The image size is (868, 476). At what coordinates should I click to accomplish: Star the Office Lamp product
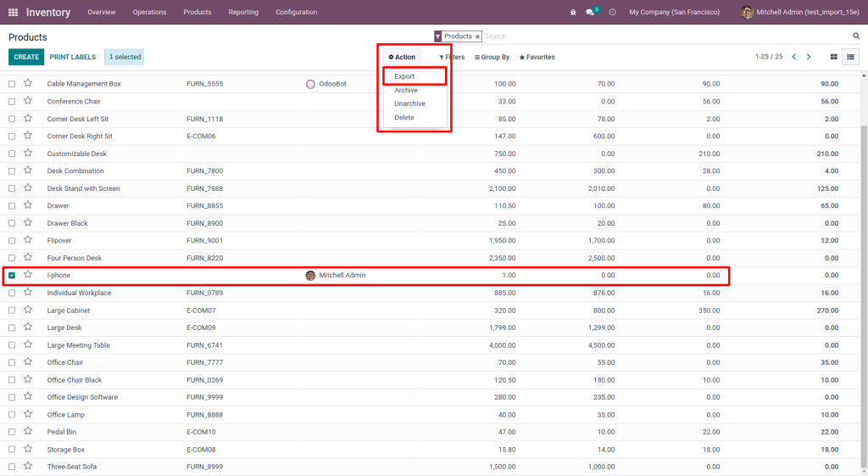[28, 414]
